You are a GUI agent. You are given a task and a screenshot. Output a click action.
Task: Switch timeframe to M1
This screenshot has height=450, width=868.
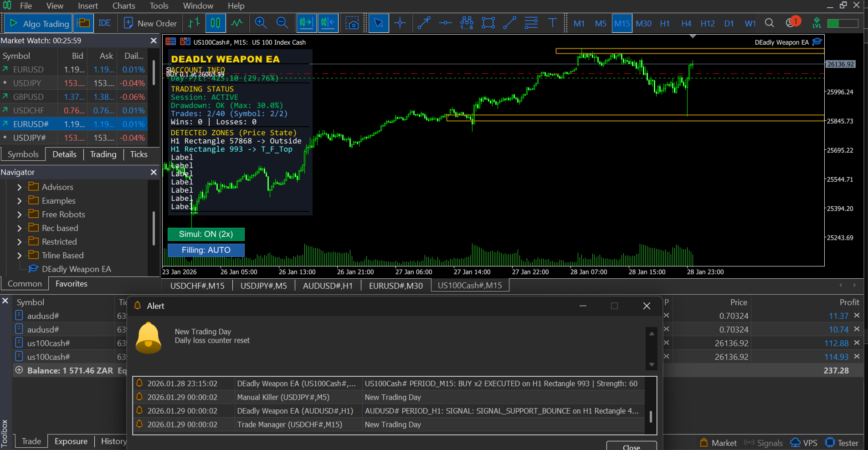(579, 23)
